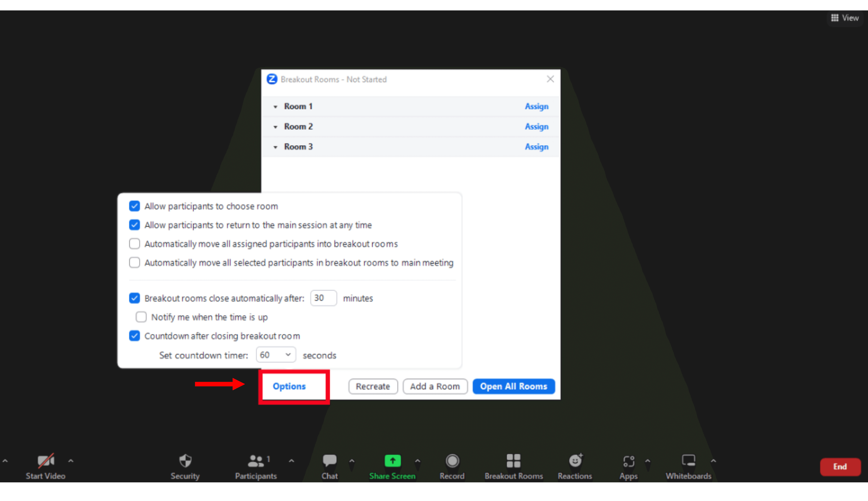Expand Room 1 dropdown arrow
The height and width of the screenshot is (501, 868).
click(276, 106)
